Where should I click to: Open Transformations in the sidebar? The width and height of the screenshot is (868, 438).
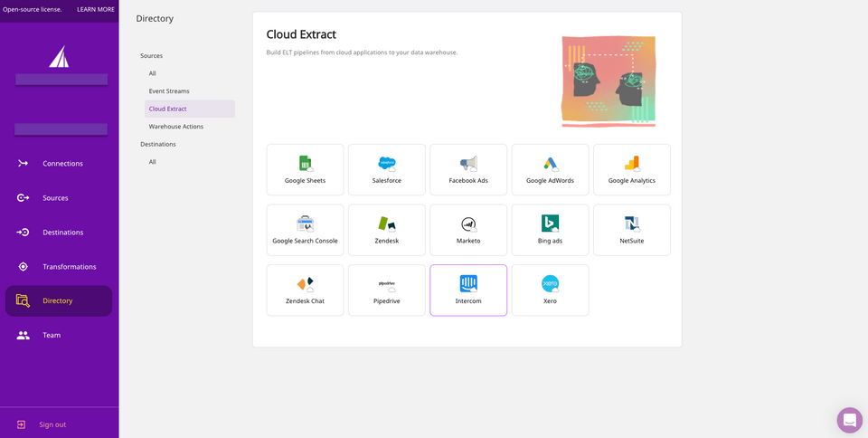69,267
